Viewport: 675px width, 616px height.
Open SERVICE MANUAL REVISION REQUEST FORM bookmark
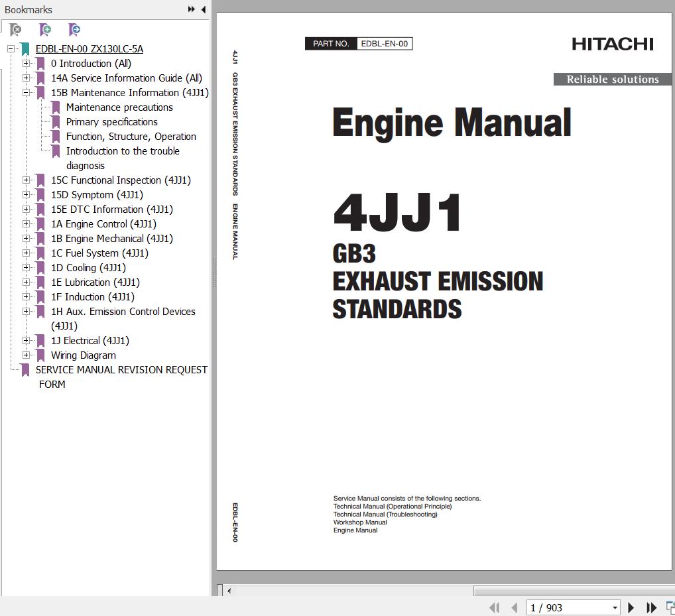121,377
